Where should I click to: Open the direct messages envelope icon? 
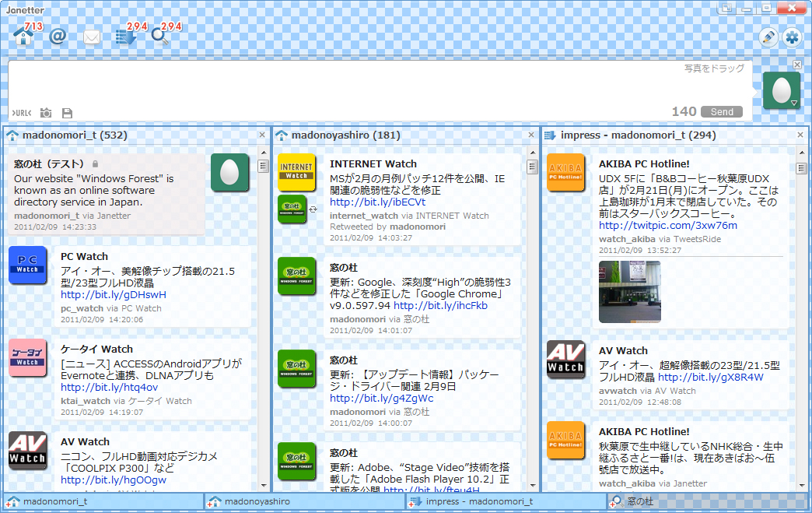click(92, 37)
